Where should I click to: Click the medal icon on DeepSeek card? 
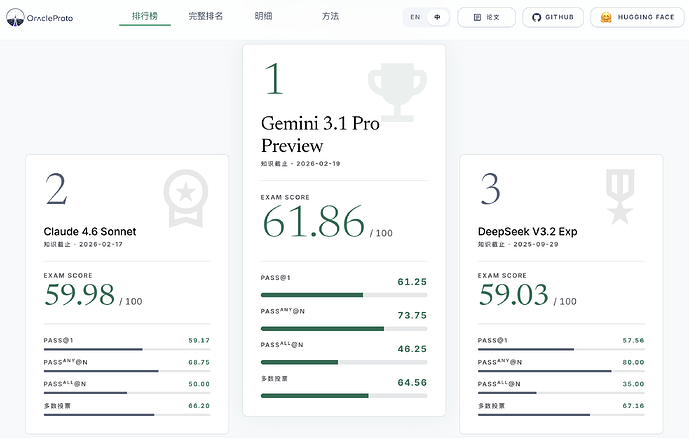point(620,196)
